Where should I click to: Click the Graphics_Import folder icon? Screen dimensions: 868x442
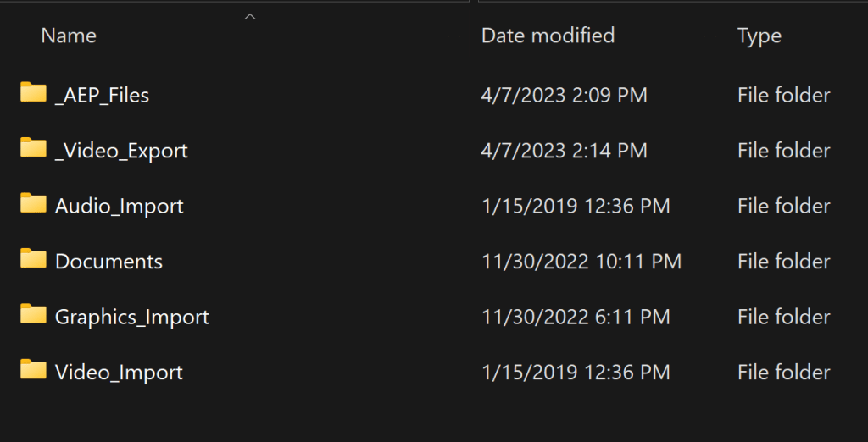(x=34, y=315)
